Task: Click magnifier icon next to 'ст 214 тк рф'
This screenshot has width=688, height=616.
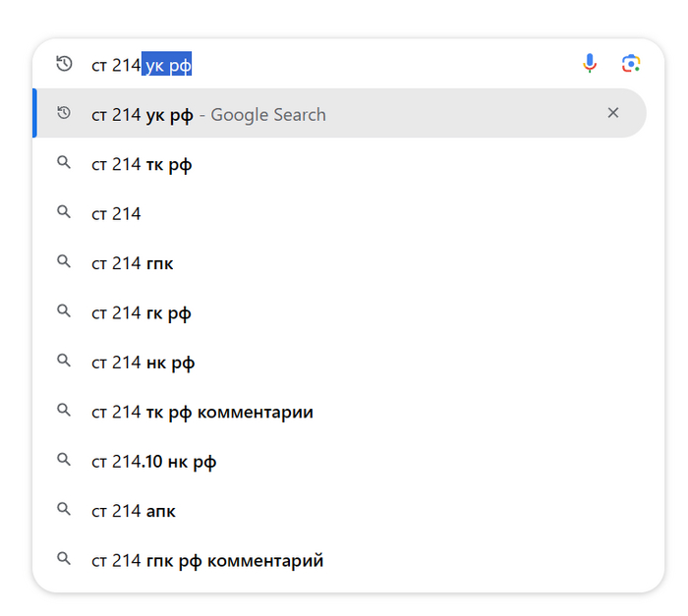Action: [x=64, y=163]
